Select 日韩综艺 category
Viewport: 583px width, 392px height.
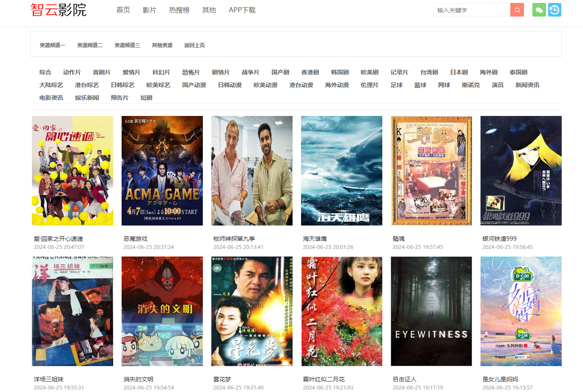[x=122, y=85]
